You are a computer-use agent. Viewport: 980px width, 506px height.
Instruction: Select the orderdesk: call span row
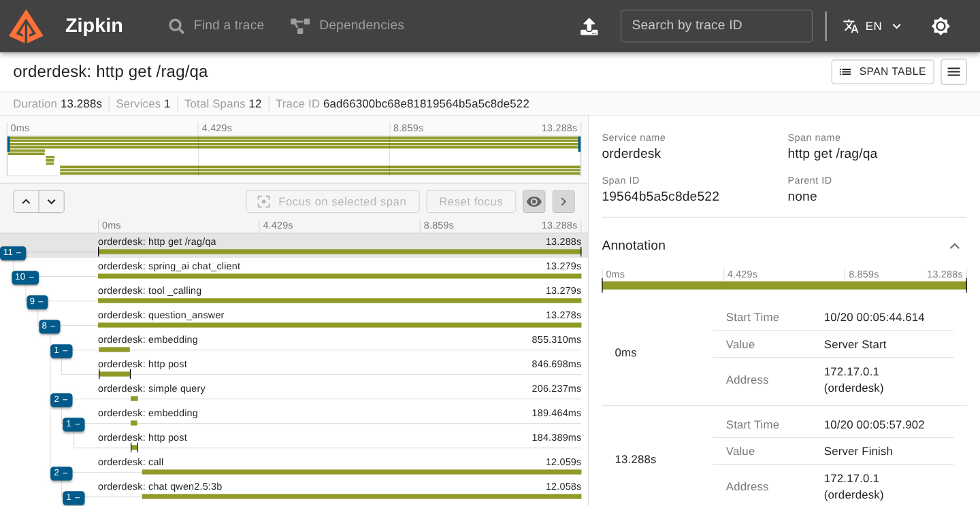[294, 466]
